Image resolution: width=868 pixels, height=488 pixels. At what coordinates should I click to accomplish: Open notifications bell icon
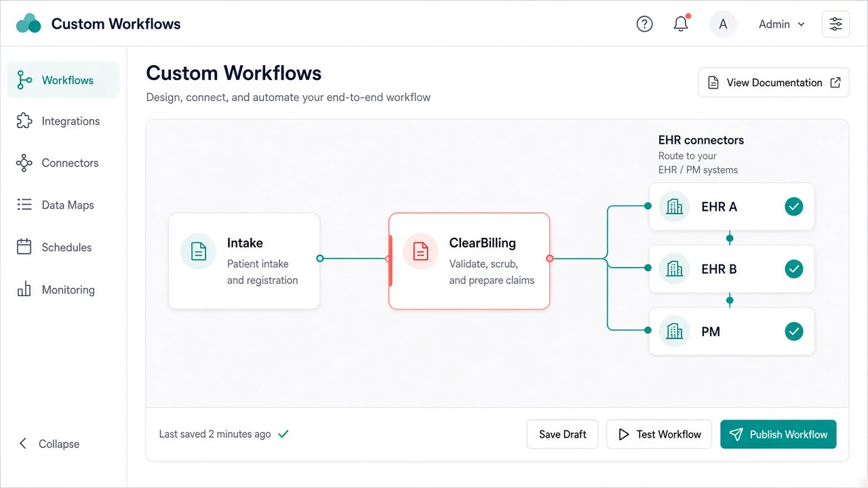pos(681,24)
